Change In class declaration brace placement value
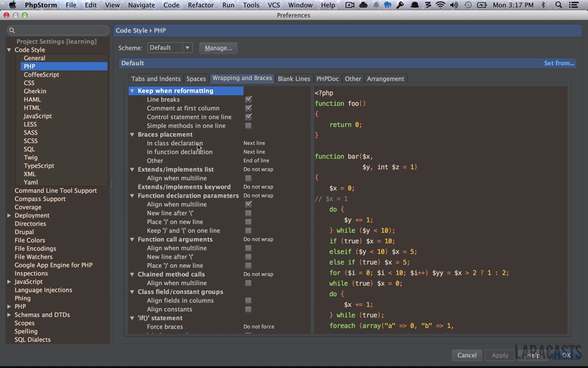588x368 pixels. coord(254,143)
